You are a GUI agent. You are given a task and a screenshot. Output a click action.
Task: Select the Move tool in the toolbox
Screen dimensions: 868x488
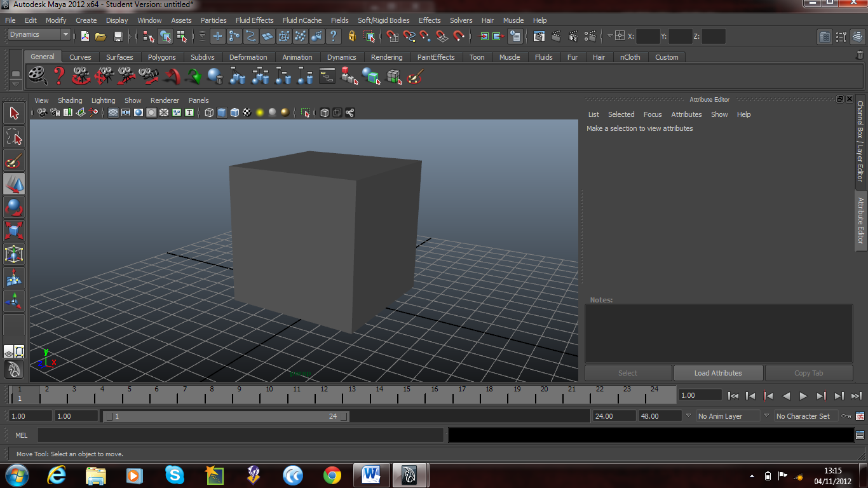point(14,184)
